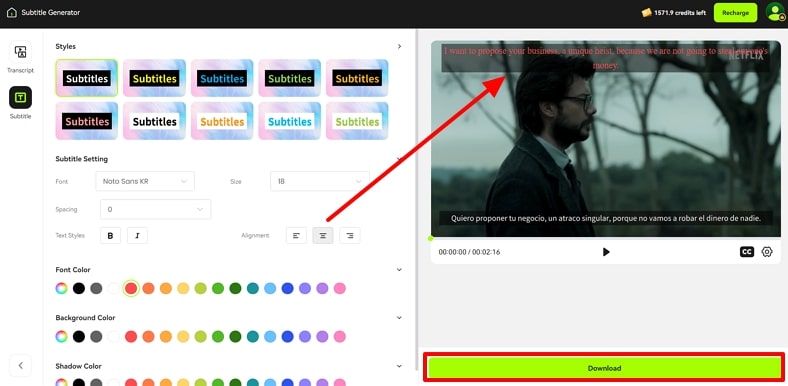Screen dimensions: 788x386
Task: Click the video time display 00:00:00 / 00:02:16
Action: coord(469,252)
